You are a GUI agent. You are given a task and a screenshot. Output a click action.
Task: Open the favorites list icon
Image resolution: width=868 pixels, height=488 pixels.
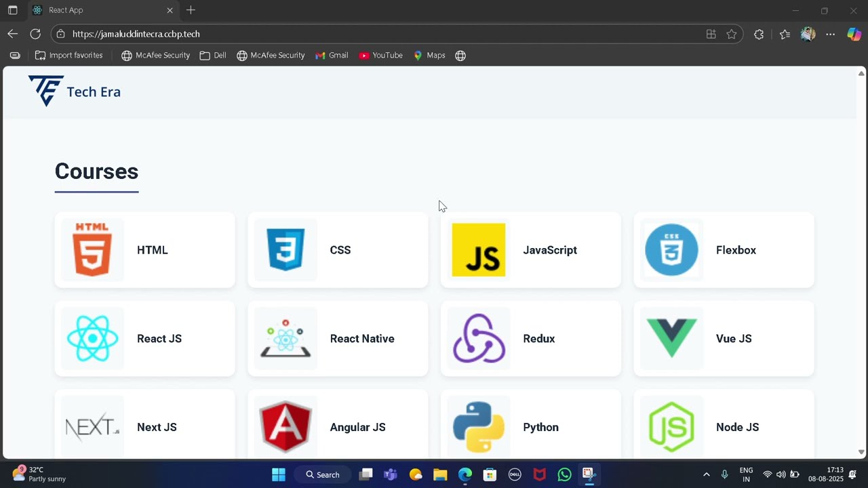click(x=785, y=34)
